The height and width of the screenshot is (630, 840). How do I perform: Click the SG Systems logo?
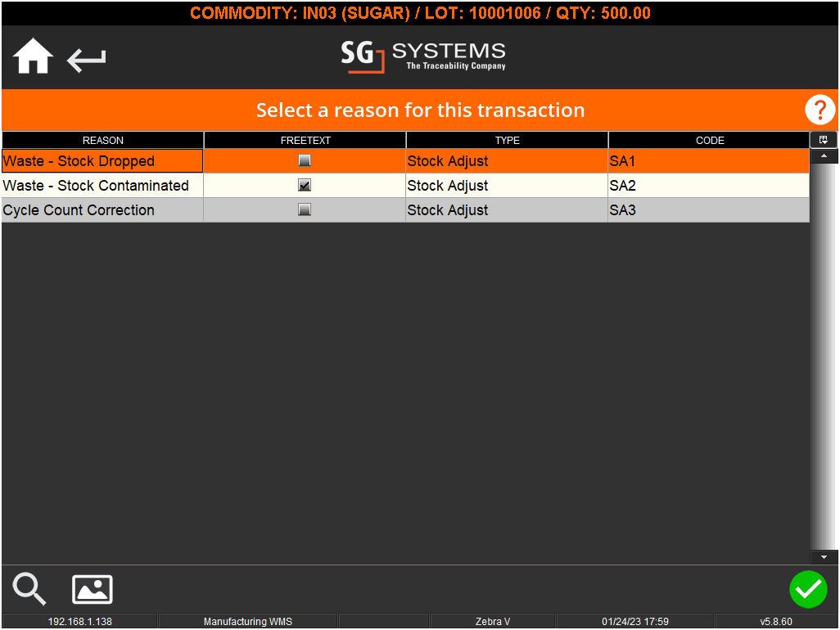422,56
